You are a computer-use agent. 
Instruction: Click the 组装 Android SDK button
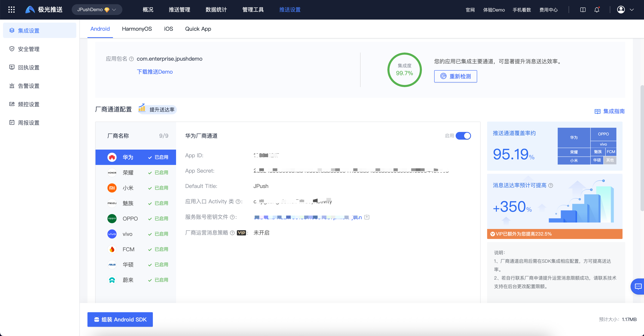point(120,320)
